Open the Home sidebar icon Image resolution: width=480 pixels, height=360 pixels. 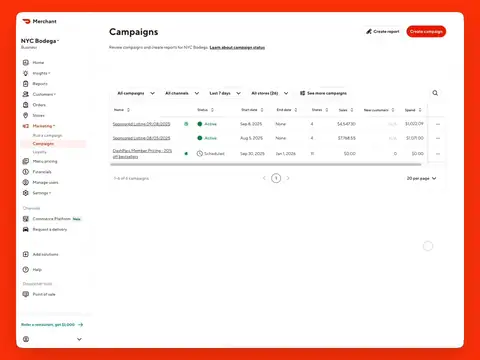click(x=26, y=62)
